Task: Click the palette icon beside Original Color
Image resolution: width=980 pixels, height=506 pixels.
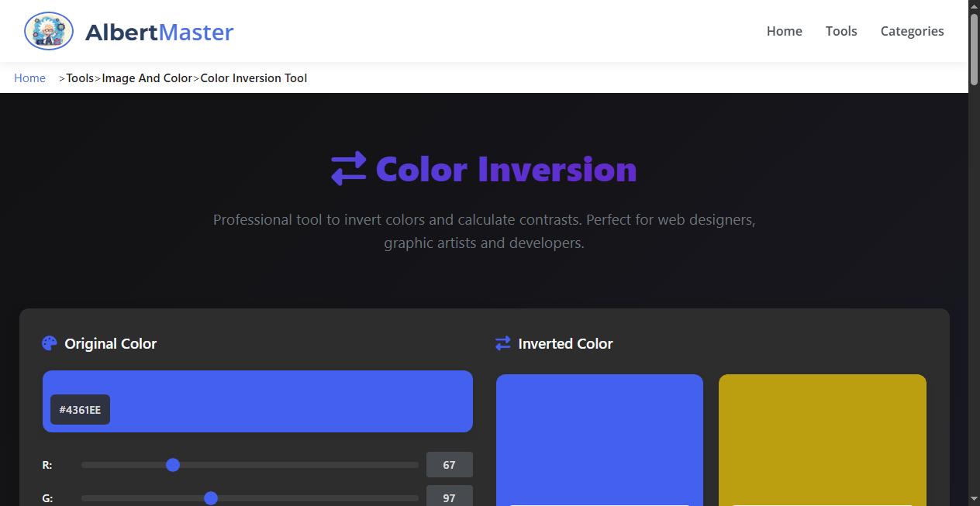Action: pyautogui.click(x=50, y=343)
